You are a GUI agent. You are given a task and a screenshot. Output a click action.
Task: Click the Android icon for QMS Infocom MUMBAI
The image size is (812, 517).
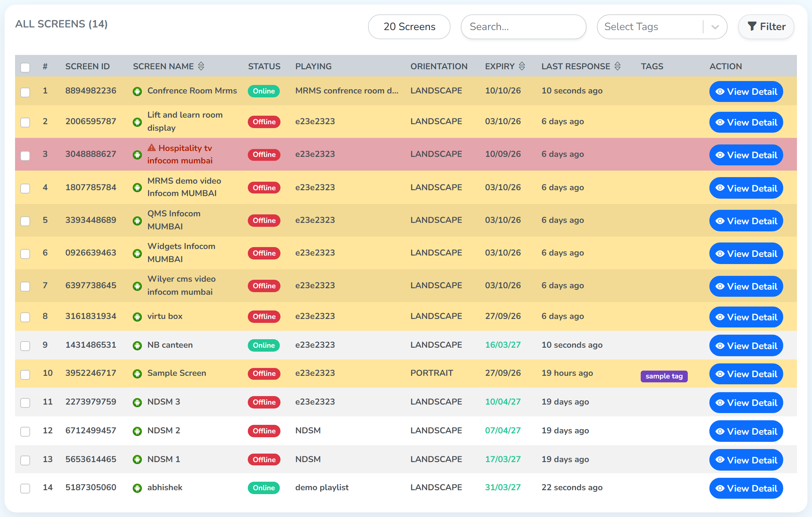[x=137, y=221]
